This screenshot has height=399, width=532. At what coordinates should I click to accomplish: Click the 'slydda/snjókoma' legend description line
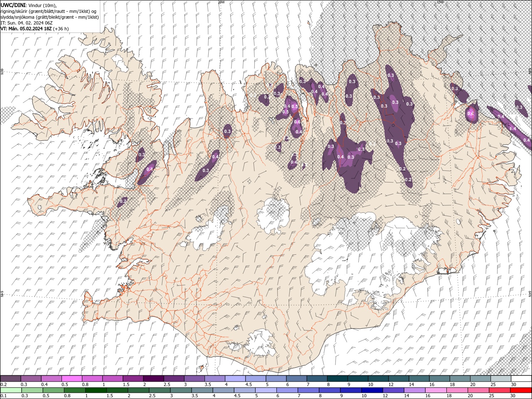[x=49, y=17]
